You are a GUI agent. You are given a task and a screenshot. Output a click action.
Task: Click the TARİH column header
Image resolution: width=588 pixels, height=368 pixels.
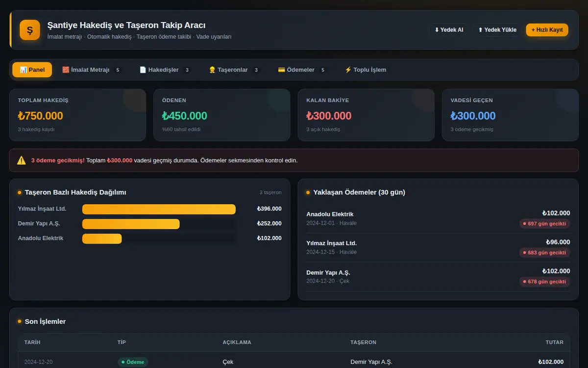click(32, 342)
